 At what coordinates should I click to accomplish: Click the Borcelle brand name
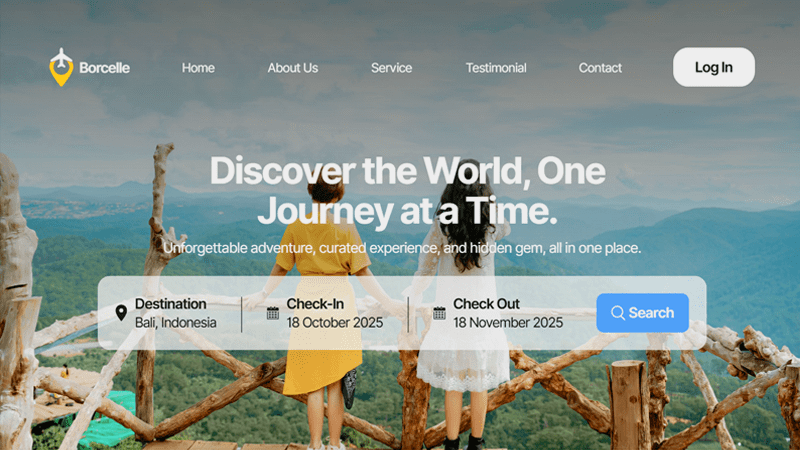[105, 68]
